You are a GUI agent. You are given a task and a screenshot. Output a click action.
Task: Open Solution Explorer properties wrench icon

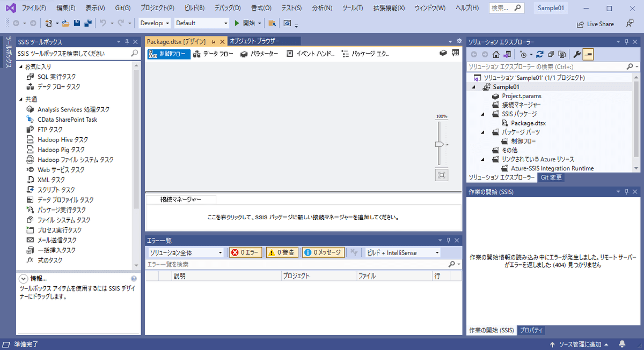[576, 54]
